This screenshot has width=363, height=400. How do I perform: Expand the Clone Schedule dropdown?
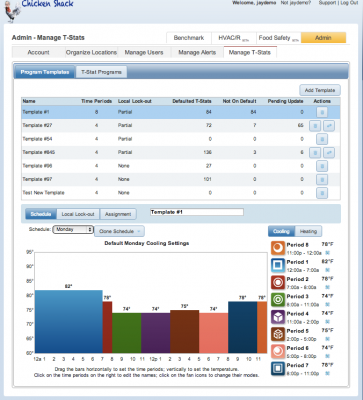(x=119, y=231)
